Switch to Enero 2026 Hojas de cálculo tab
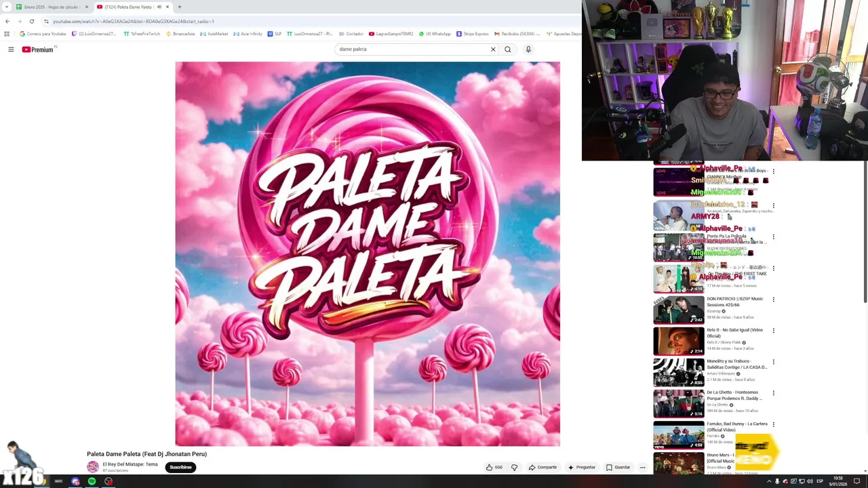This screenshot has width=868, height=488. tap(52, 7)
